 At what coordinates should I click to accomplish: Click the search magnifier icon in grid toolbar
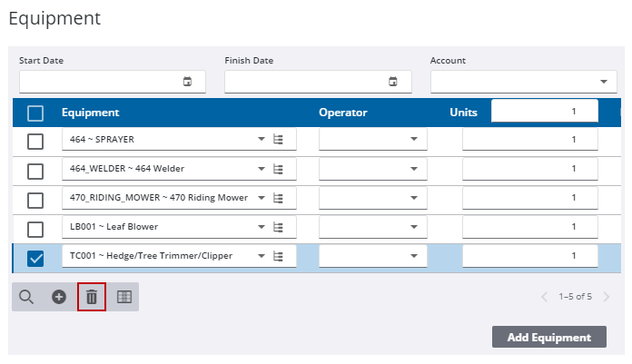26,297
